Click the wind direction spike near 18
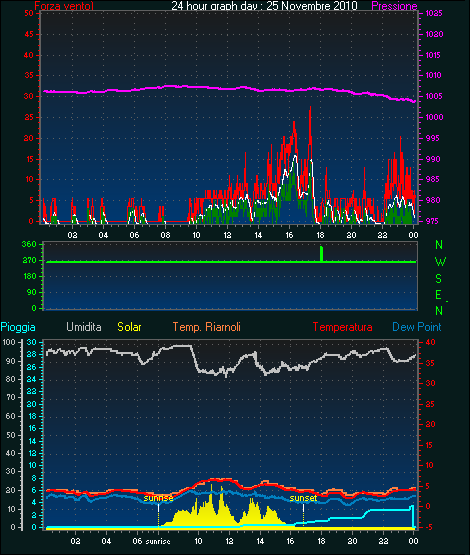470x555 pixels. tap(321, 254)
